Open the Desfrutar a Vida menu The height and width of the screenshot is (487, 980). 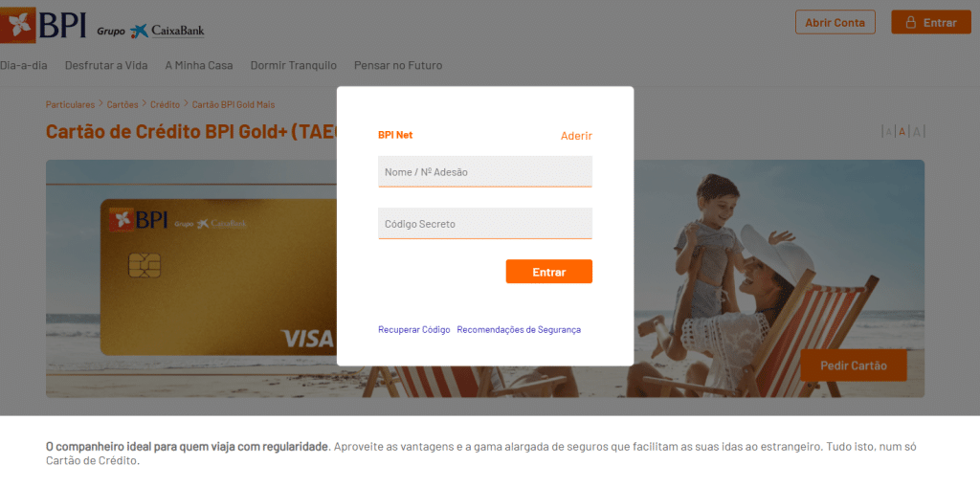click(106, 66)
